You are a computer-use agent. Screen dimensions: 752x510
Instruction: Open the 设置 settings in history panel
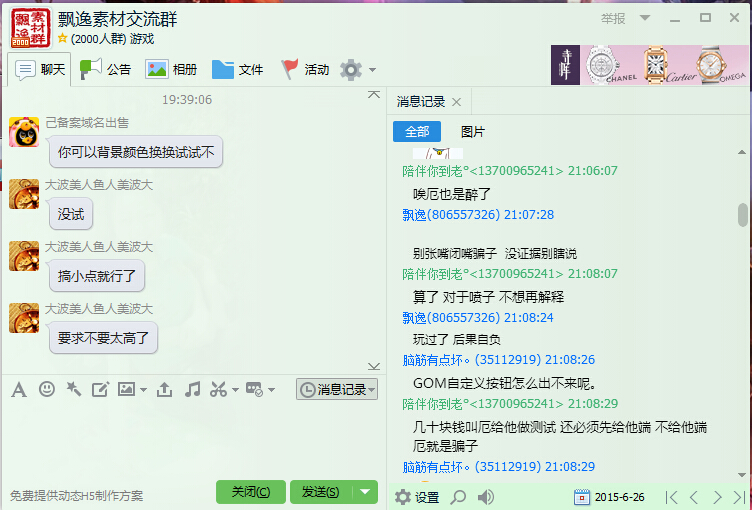[x=417, y=497]
